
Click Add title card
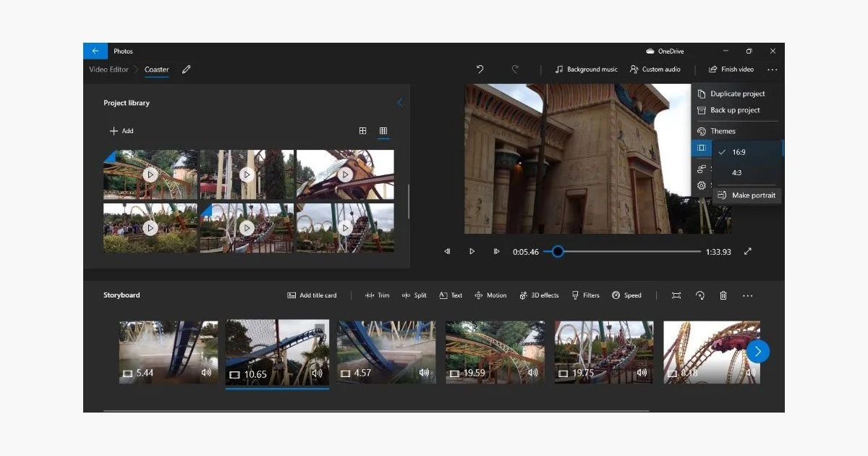[x=311, y=295]
